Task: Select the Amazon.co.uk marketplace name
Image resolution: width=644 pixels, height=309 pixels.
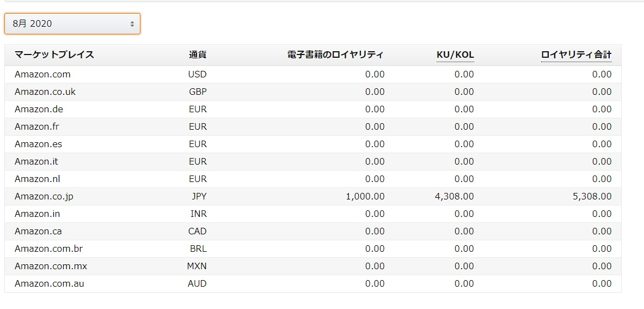Action: pyautogui.click(x=45, y=92)
